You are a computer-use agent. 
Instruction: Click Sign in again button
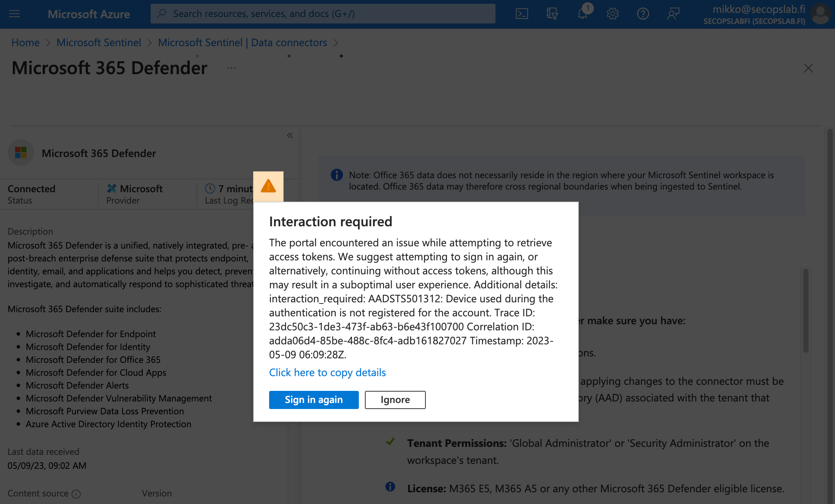pyautogui.click(x=314, y=400)
